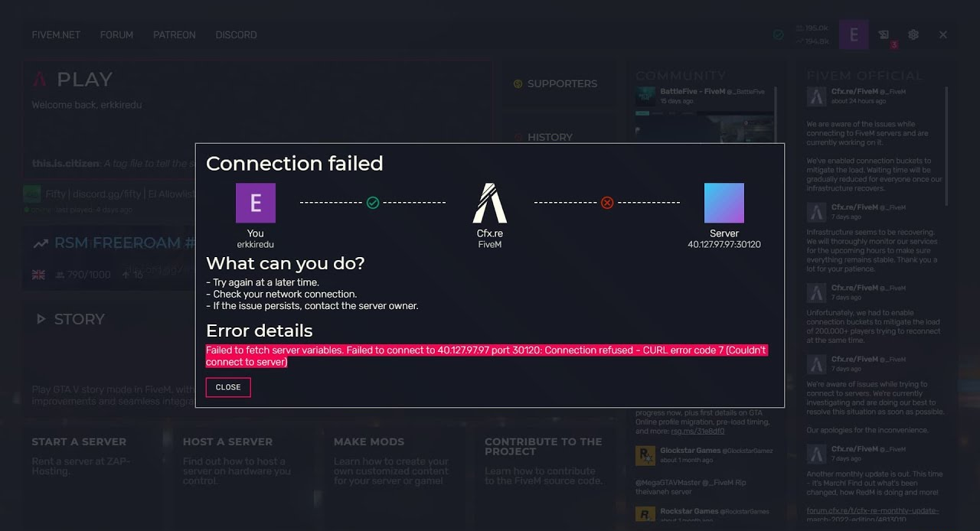
Task: Select the red error details message
Action: coord(486,356)
